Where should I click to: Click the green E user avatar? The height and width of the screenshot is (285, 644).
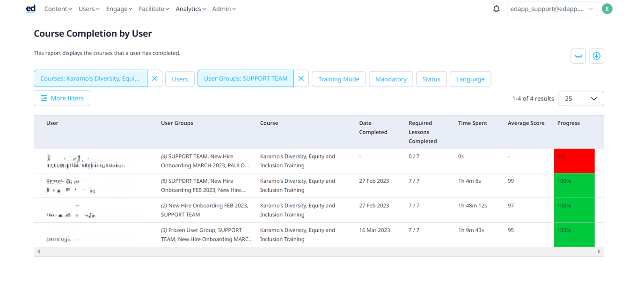pyautogui.click(x=607, y=8)
